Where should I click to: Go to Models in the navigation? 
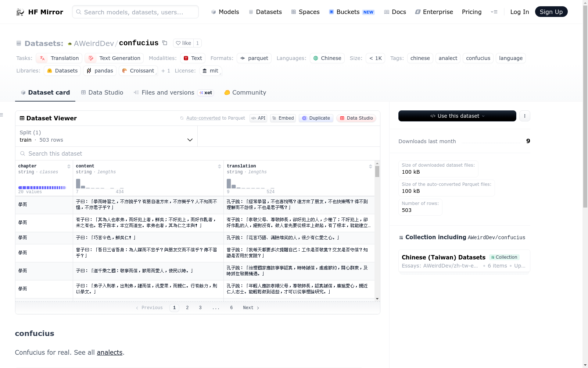[225, 12]
